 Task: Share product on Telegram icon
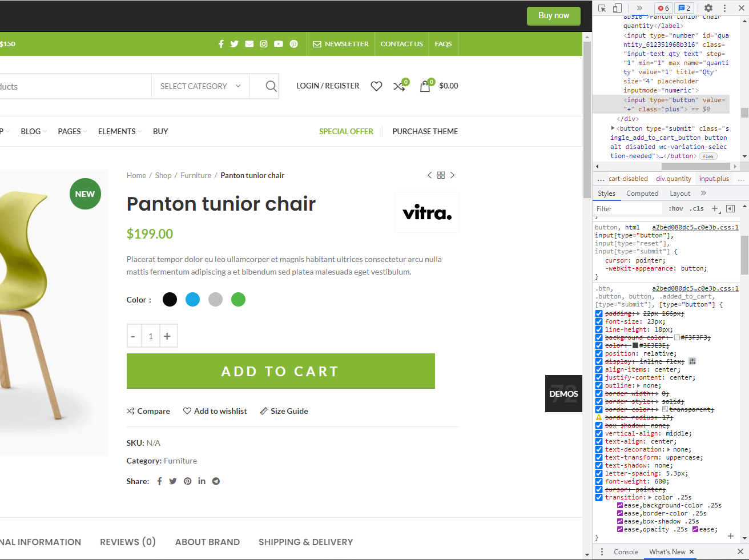pos(216,481)
